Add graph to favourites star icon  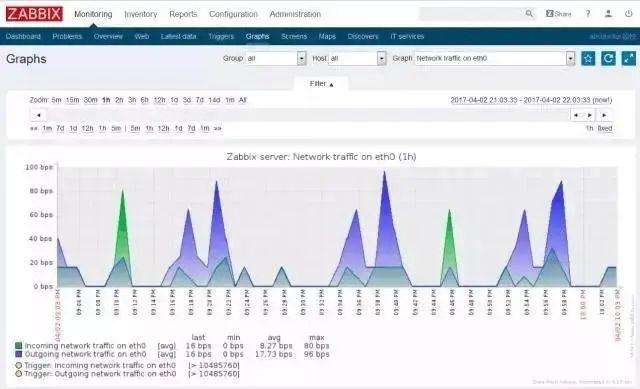pos(588,58)
